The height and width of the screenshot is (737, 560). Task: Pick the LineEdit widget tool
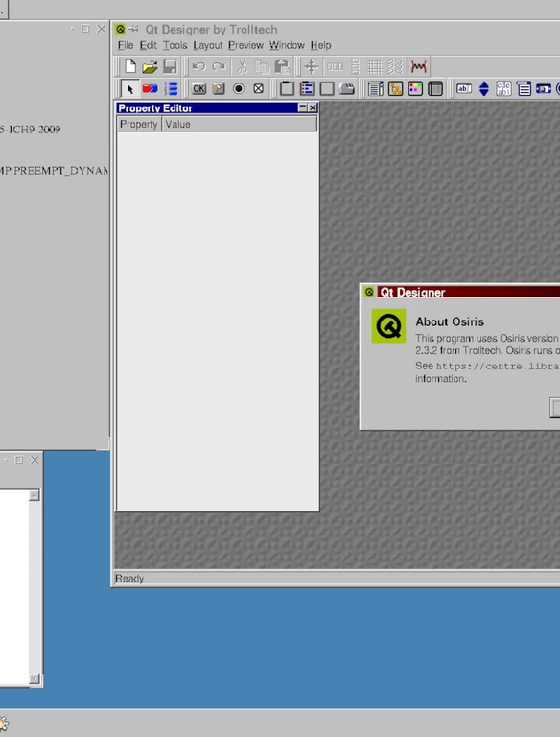pos(464,89)
